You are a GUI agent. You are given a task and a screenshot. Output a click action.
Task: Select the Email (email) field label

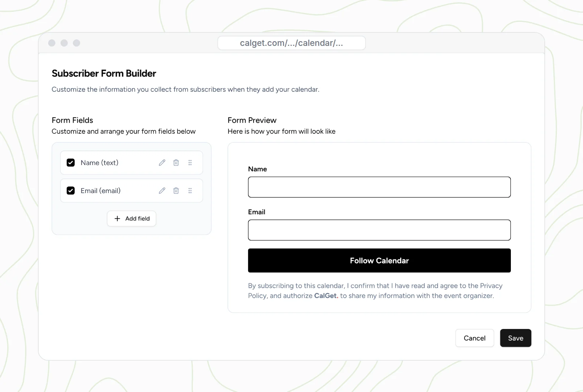(x=101, y=191)
